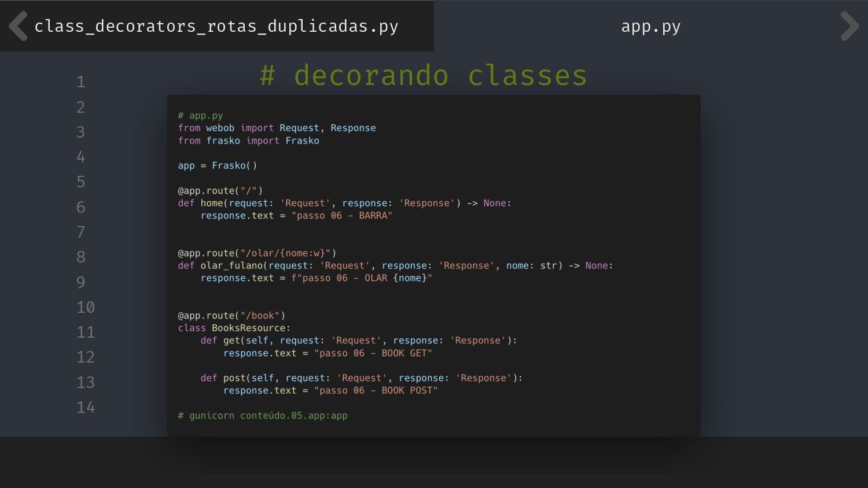
Task: Click the '# decorando classes' heading
Action: 424,76
